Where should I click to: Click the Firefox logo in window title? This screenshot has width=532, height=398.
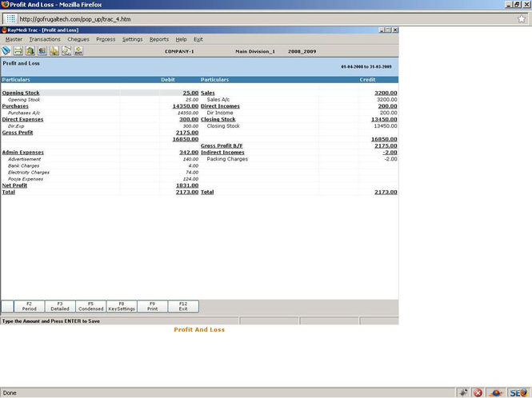click(6, 5)
